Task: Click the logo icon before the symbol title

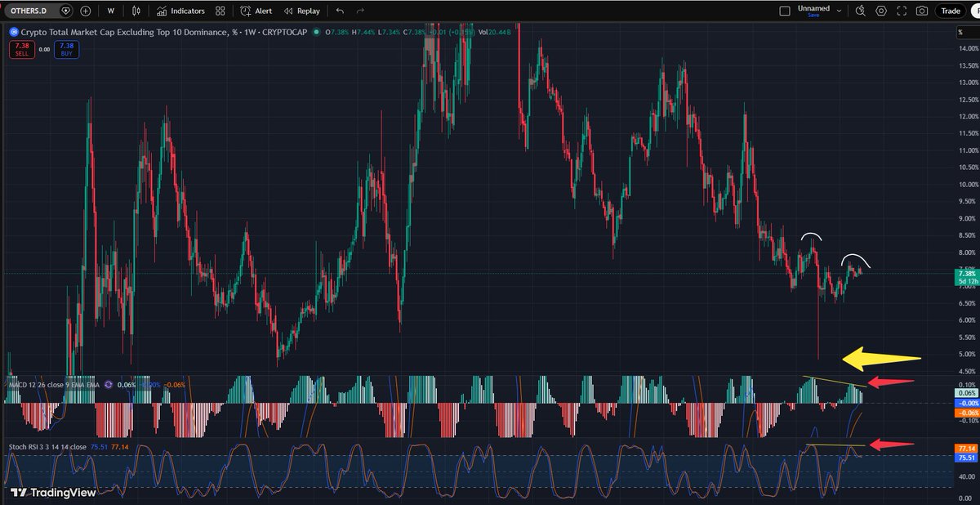Action: coord(14,32)
